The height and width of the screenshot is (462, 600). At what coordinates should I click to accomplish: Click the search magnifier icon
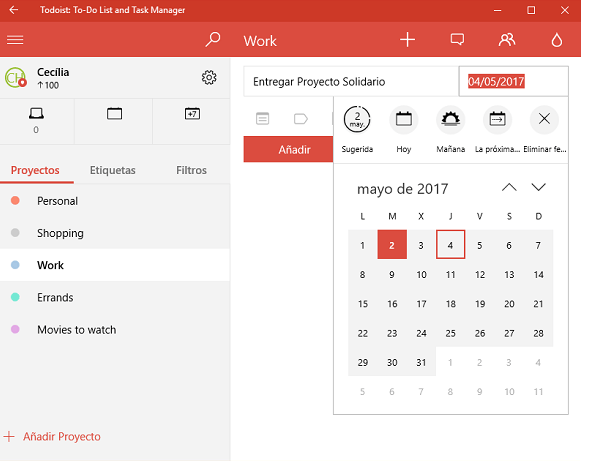pyautogui.click(x=213, y=39)
